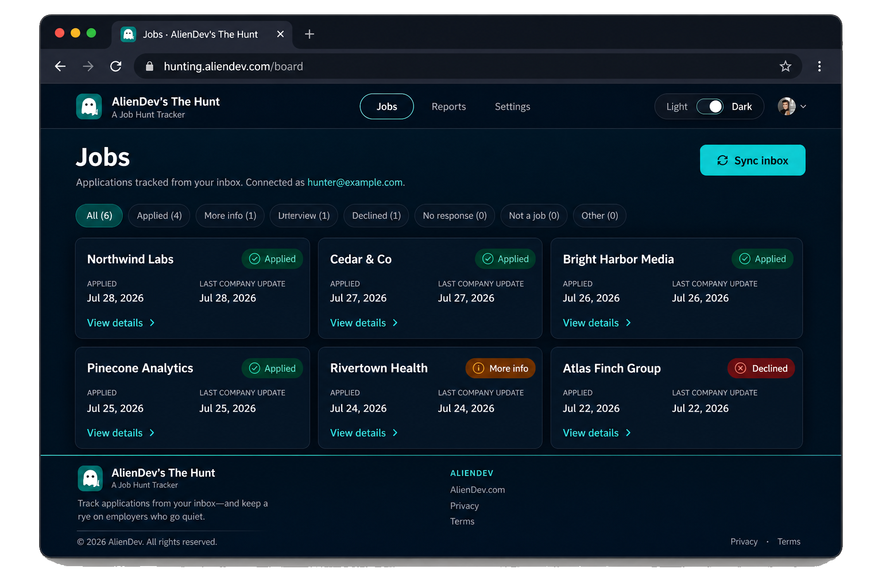The height and width of the screenshot is (588, 882).
Task: Click the Pinecone Analytics card title
Action: [140, 369]
